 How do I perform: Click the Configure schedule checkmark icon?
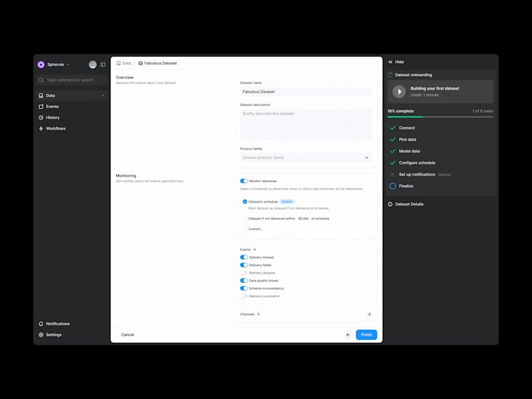point(392,163)
